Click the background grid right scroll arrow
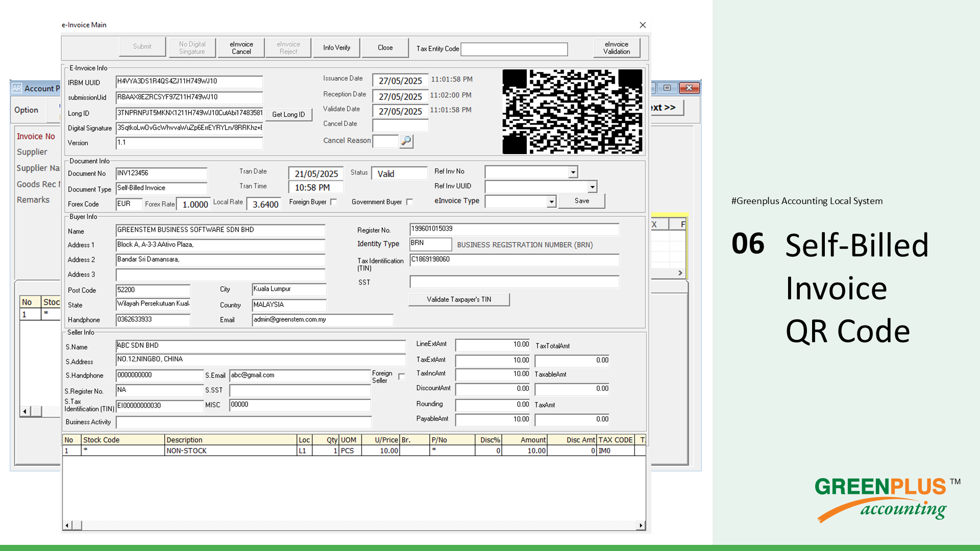This screenshot has height=551, width=980. tap(680, 273)
